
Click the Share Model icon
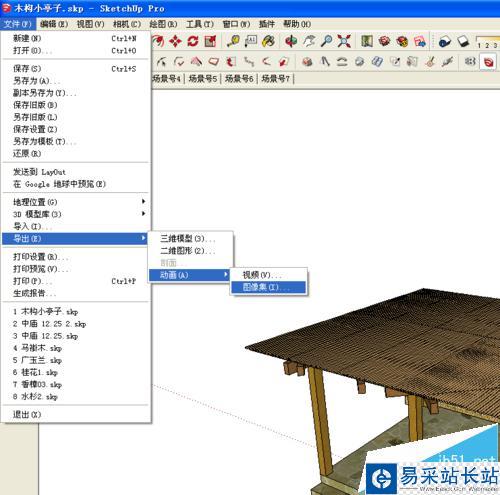(402, 41)
